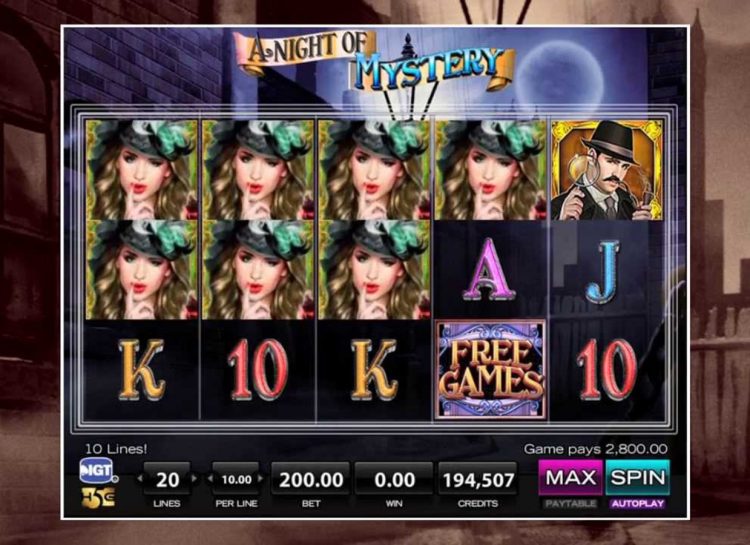Viewport: 750px width, 545px height.
Task: Click the Free Games scatter symbol
Action: 491,369
